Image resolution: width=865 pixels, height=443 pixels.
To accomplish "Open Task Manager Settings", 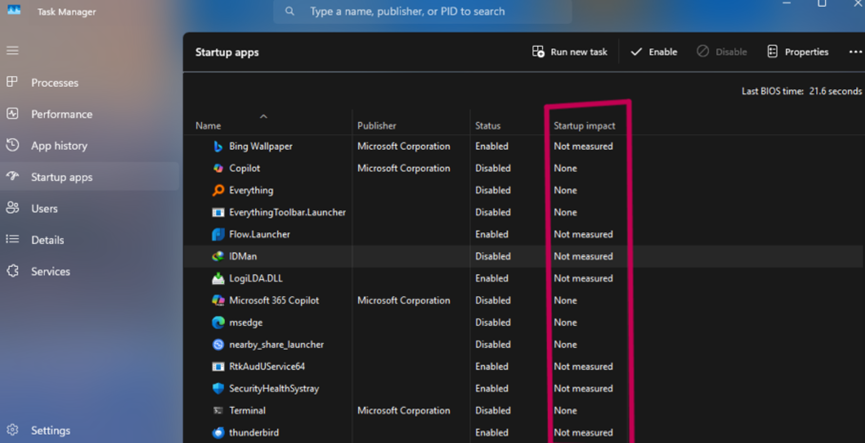I will coord(50,431).
